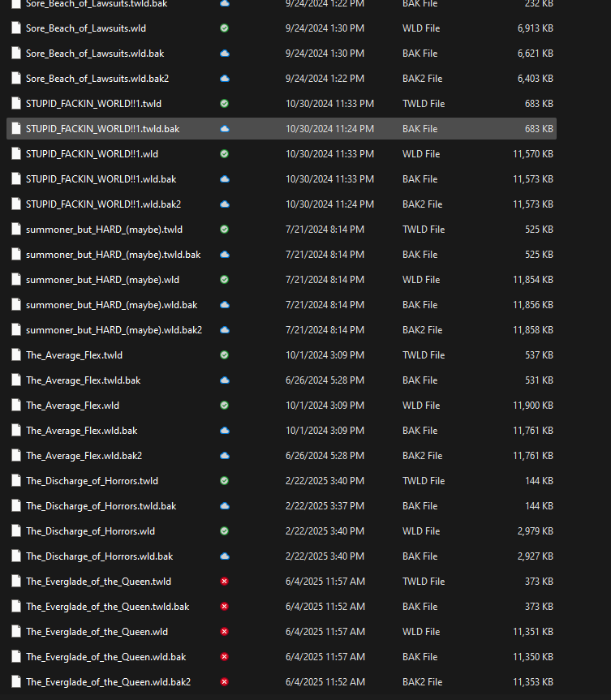Click the 11,900 KB file size entry
The width and height of the screenshot is (611, 700).
(532, 406)
